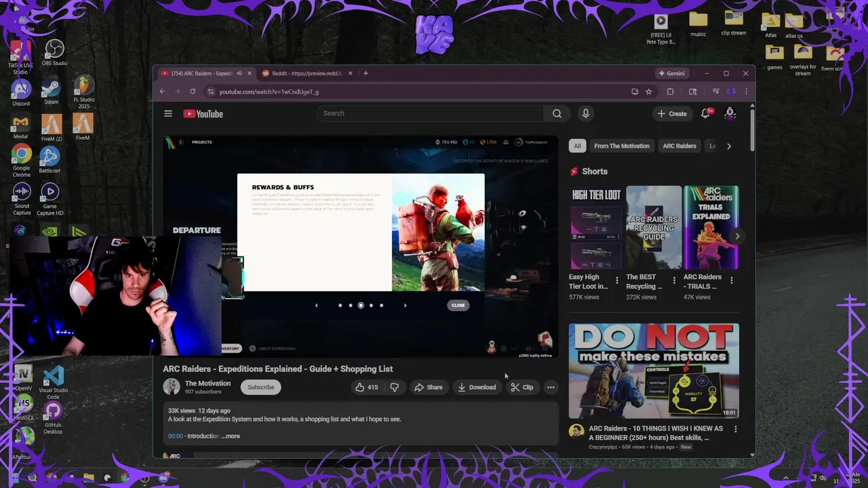The width and height of the screenshot is (868, 488).
Task: Launch FL Studio 2025 shortcut
Action: 84,91
